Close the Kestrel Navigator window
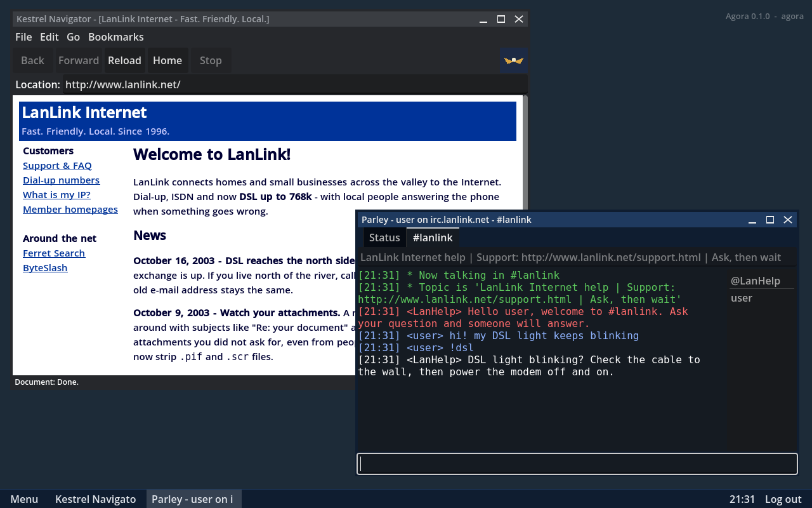 pyautogui.click(x=519, y=19)
